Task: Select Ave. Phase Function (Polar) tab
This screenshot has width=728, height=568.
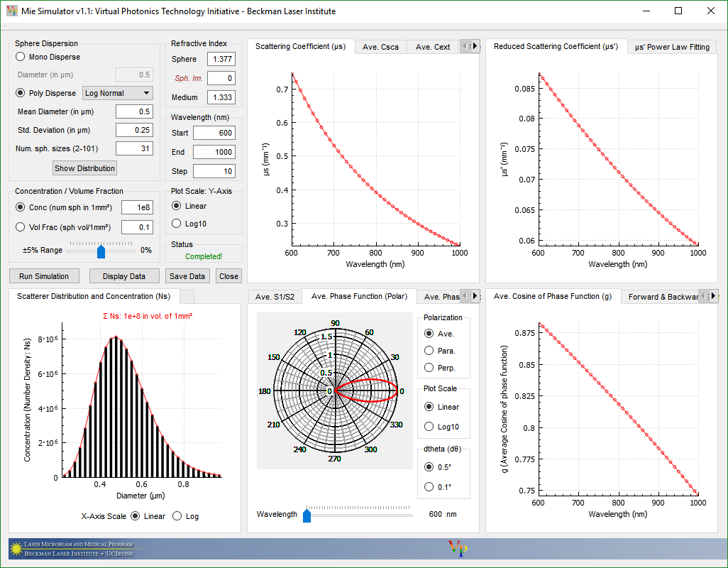Action: (x=359, y=296)
